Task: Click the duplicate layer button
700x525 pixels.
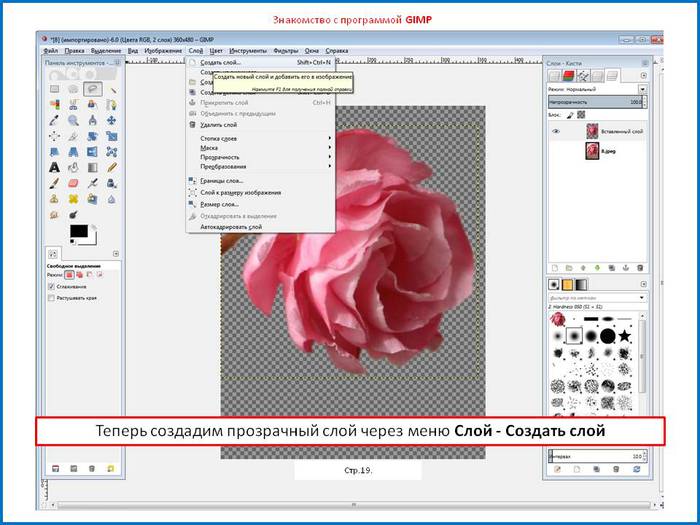Action: point(612,268)
